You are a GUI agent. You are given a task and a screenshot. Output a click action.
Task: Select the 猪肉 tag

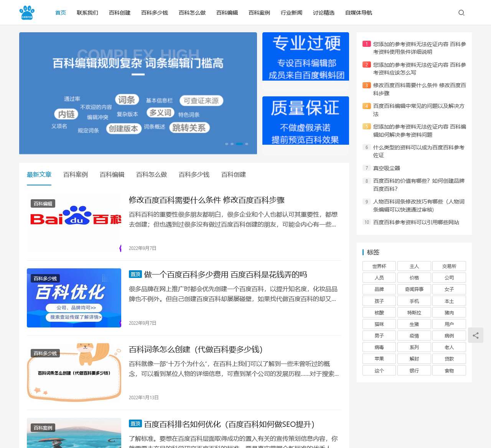(449, 312)
